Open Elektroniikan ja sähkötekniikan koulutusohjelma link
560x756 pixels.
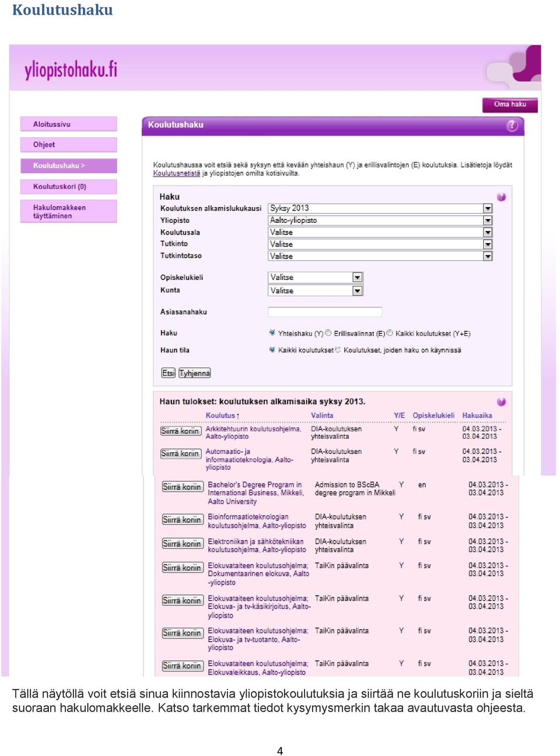pyautogui.click(x=257, y=545)
